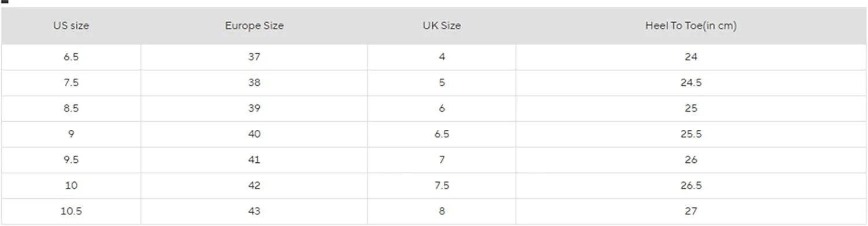The height and width of the screenshot is (226, 868).
Task: Click Europe size 40 cell
Action: pos(254,134)
